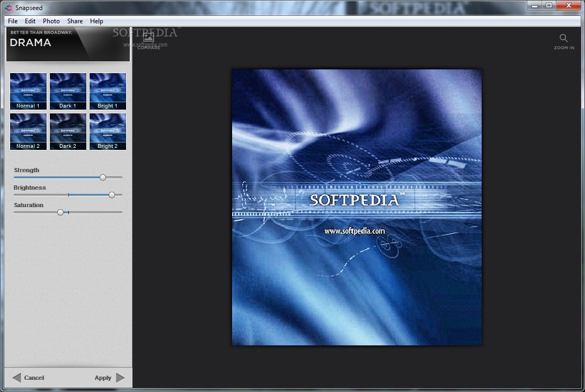Open the Help menu
The image size is (585, 392).
point(96,21)
